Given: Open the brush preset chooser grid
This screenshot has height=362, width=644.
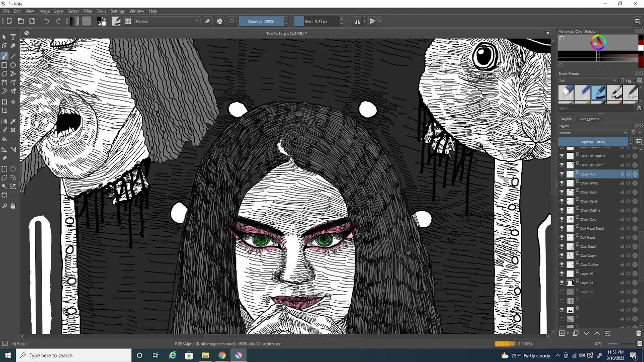Looking at the screenshot, I should click(x=128, y=21).
